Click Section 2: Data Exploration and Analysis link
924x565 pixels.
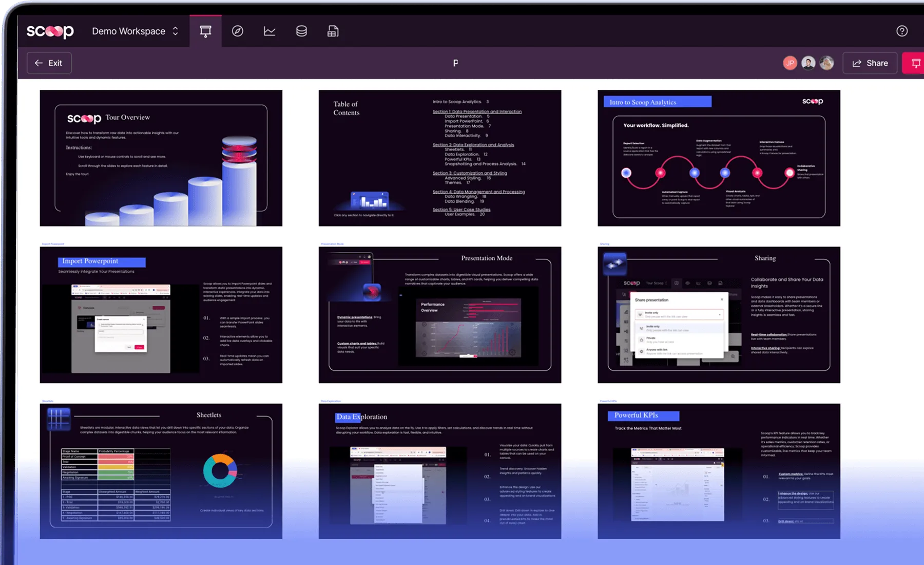coord(473,145)
